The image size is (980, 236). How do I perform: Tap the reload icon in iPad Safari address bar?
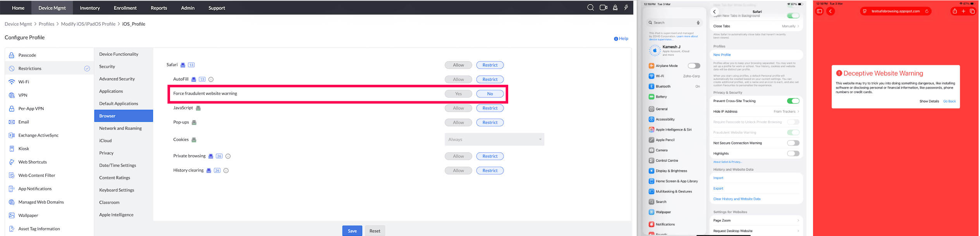coord(927,11)
